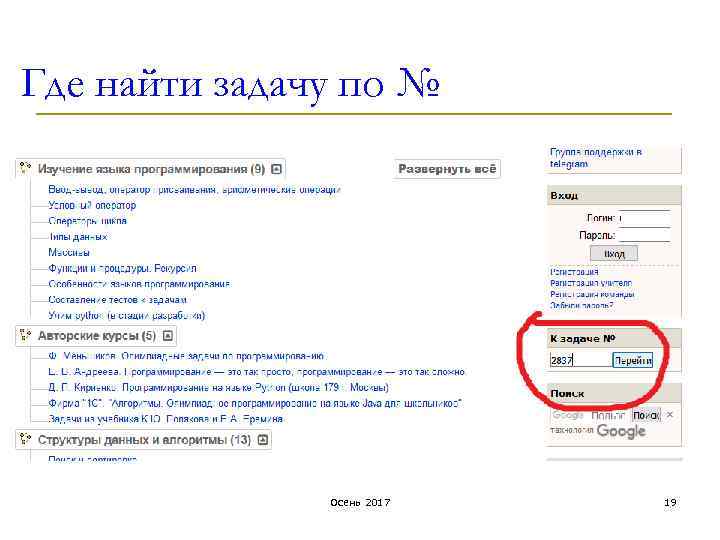Open Составление тестов к задачам topic

118,300
